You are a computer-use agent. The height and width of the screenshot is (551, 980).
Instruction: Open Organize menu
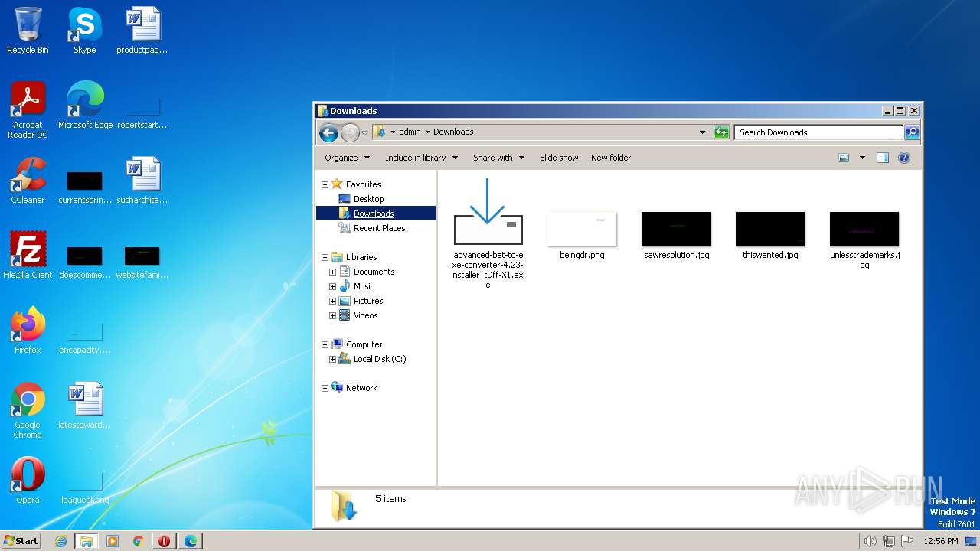tap(347, 158)
